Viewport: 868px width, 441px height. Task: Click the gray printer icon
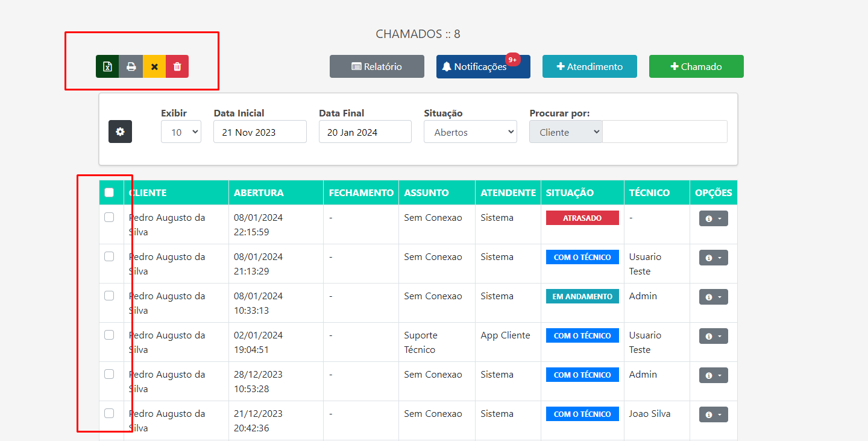pyautogui.click(x=131, y=66)
